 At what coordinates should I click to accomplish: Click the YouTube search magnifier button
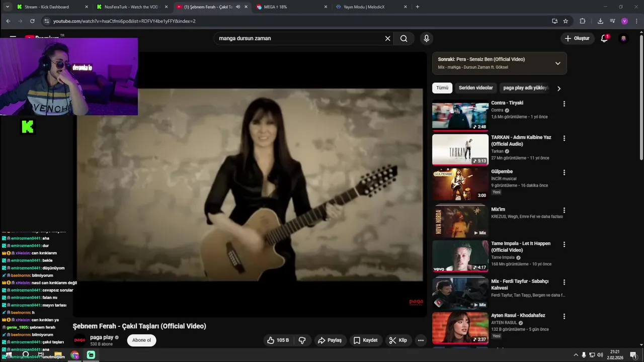coord(404,38)
